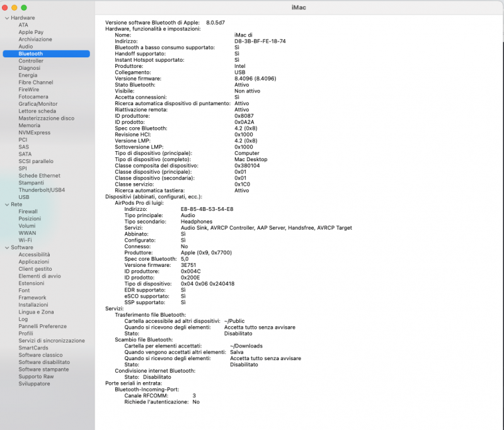Open the Apple Pay information
Image resolution: width=504 pixels, height=430 pixels.
[x=31, y=31]
